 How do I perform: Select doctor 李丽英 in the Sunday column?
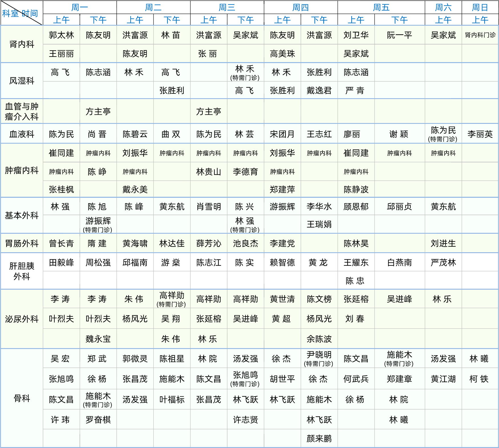tap(480, 134)
